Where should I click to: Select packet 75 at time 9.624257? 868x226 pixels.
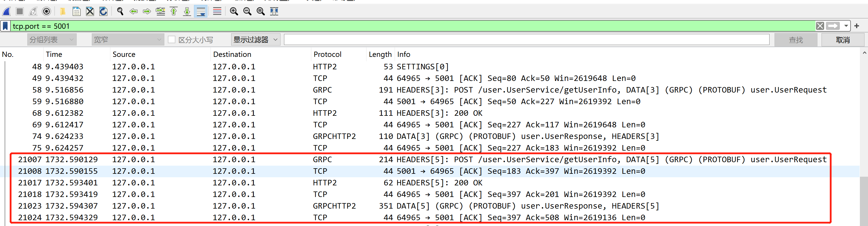pyautogui.click(x=429, y=148)
